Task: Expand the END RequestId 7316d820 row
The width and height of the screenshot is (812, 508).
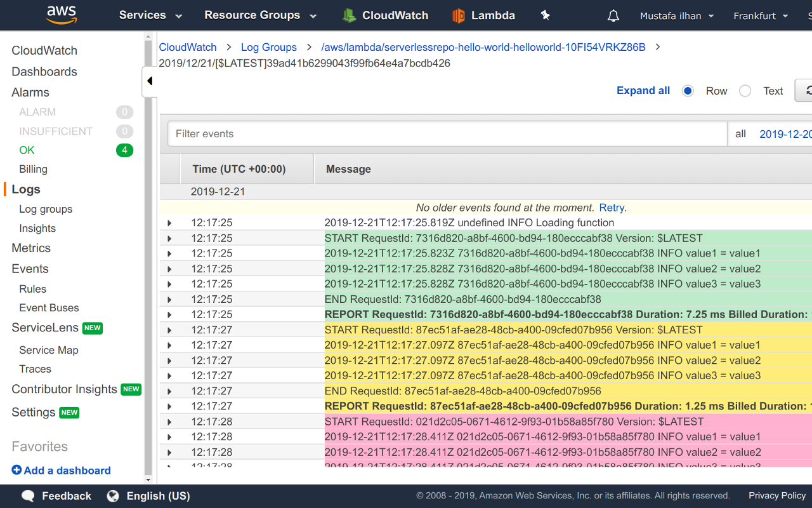Action: click(x=169, y=299)
